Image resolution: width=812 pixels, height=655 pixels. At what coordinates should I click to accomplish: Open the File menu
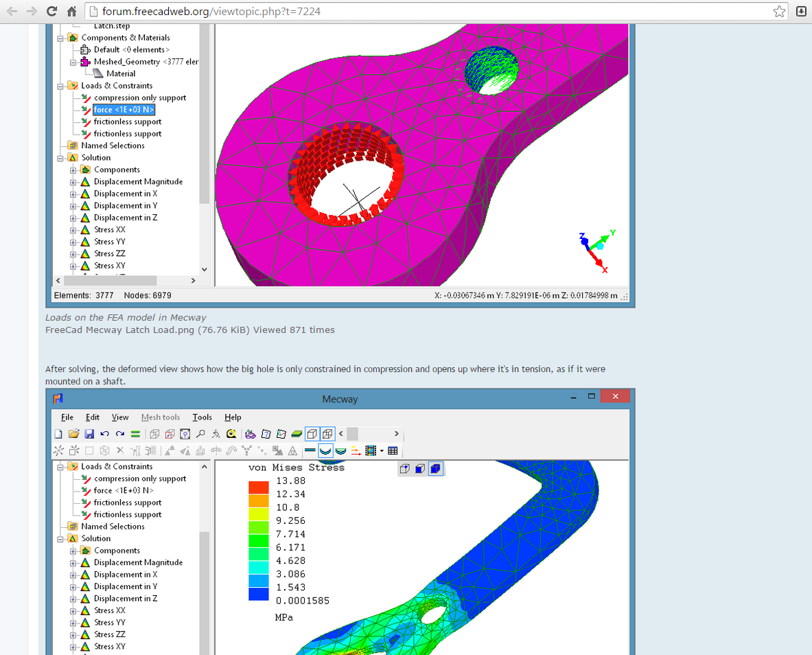pos(67,417)
